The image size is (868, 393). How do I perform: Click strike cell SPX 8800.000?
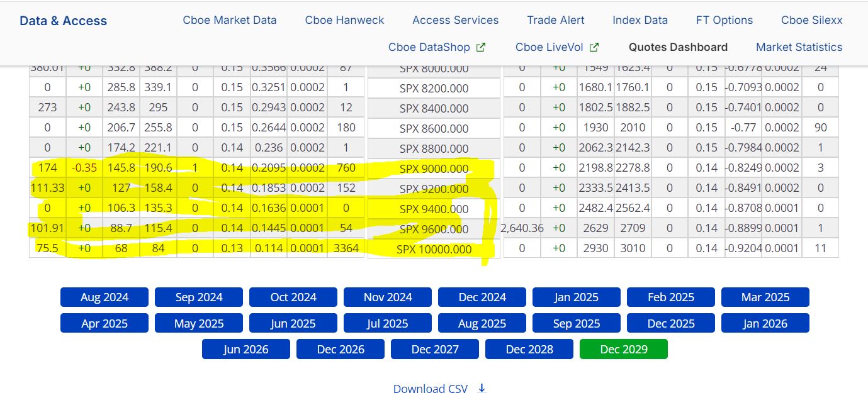click(434, 148)
